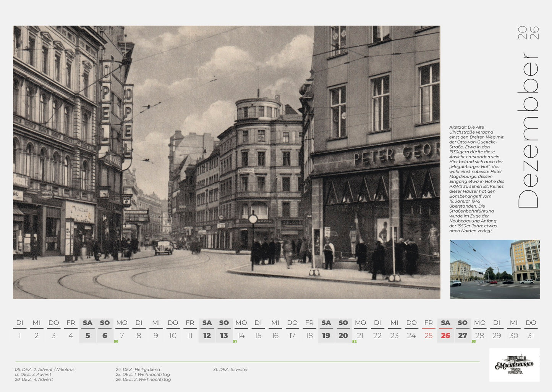Select Sunday date 13 in the calendar
Image resolution: width=552 pixels, height=392 pixels.
pyautogui.click(x=224, y=336)
